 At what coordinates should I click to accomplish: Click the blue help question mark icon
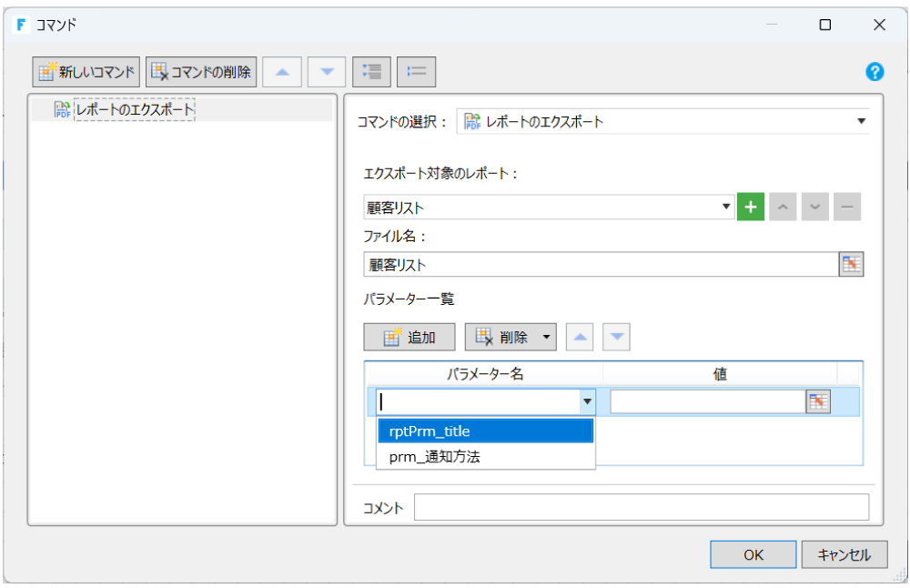(x=875, y=72)
